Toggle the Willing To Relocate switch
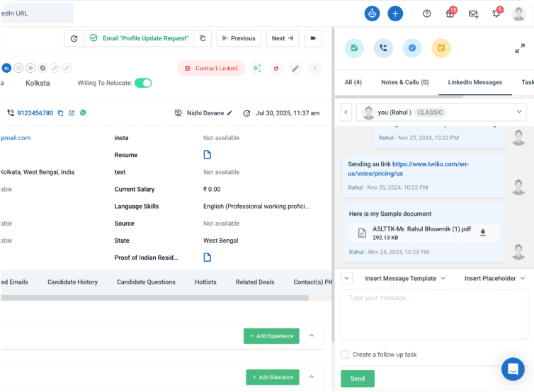Screen dimensions: 534x392 (143, 83)
